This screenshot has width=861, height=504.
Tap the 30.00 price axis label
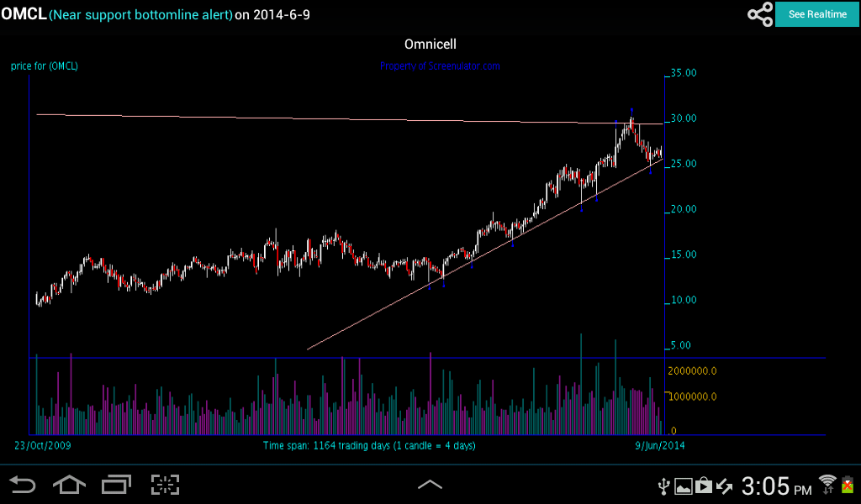[x=684, y=118]
